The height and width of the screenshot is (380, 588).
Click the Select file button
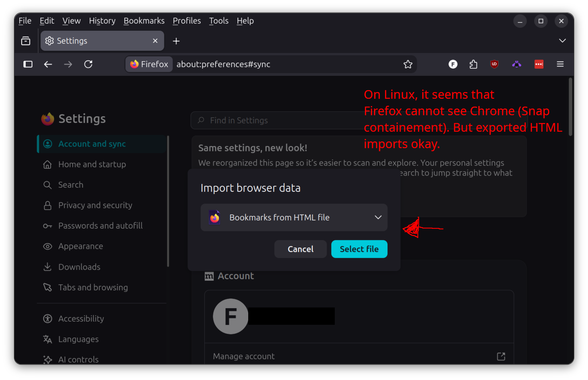pyautogui.click(x=359, y=249)
